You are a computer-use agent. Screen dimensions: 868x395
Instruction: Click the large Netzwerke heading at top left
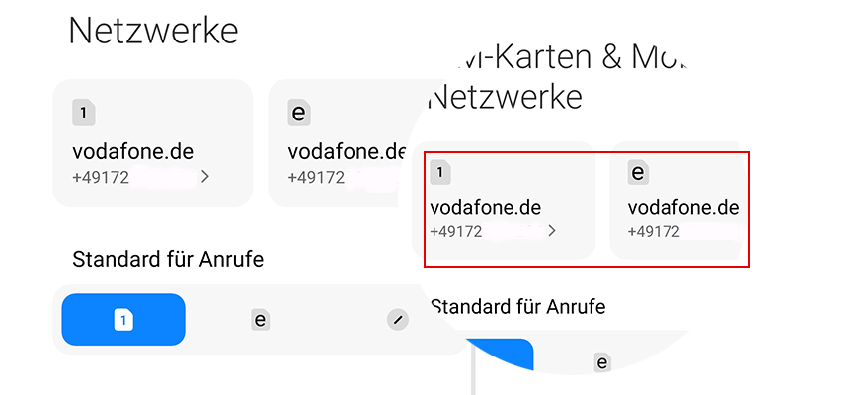point(153,31)
